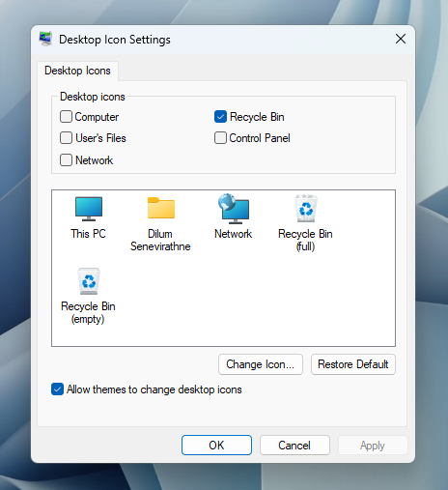Image resolution: width=448 pixels, height=490 pixels.
Task: Open the Change Icon dialog
Action: (261, 364)
